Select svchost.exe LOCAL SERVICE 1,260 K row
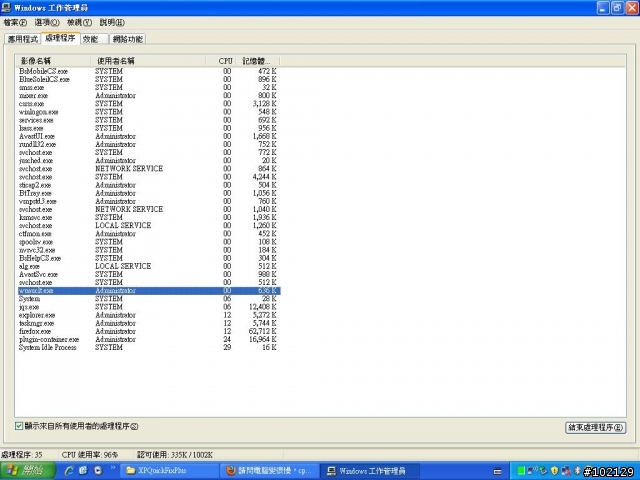Viewport: 640px width, 480px height. click(x=148, y=225)
